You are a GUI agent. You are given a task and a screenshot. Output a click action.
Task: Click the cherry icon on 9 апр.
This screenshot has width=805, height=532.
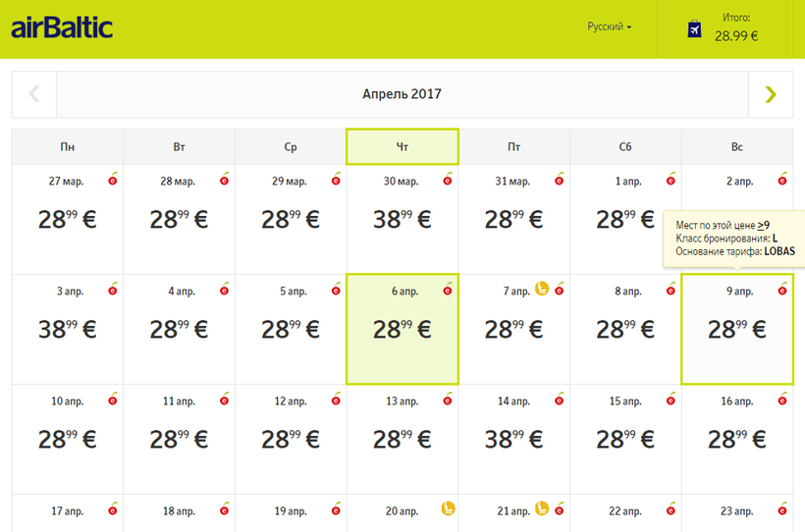782,289
